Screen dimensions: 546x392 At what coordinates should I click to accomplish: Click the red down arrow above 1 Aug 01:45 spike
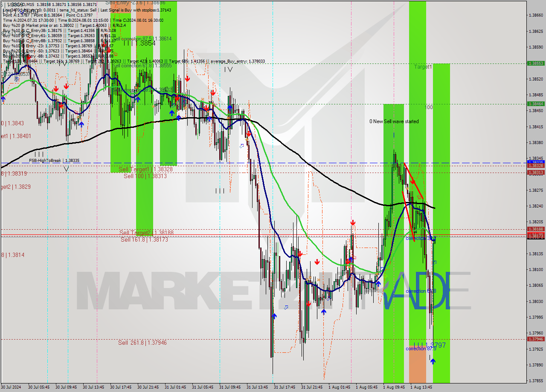pos(353,223)
